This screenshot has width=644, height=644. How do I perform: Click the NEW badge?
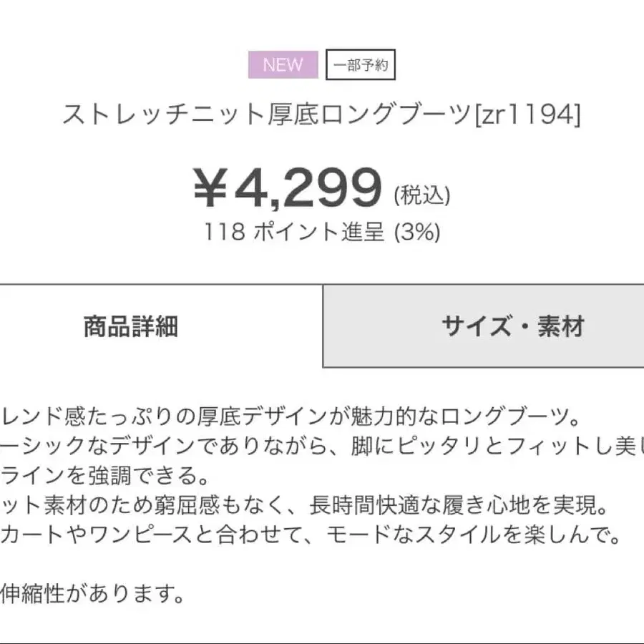(283, 64)
